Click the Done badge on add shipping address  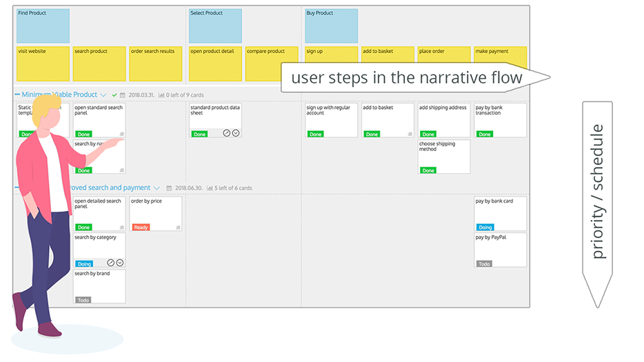(x=428, y=134)
